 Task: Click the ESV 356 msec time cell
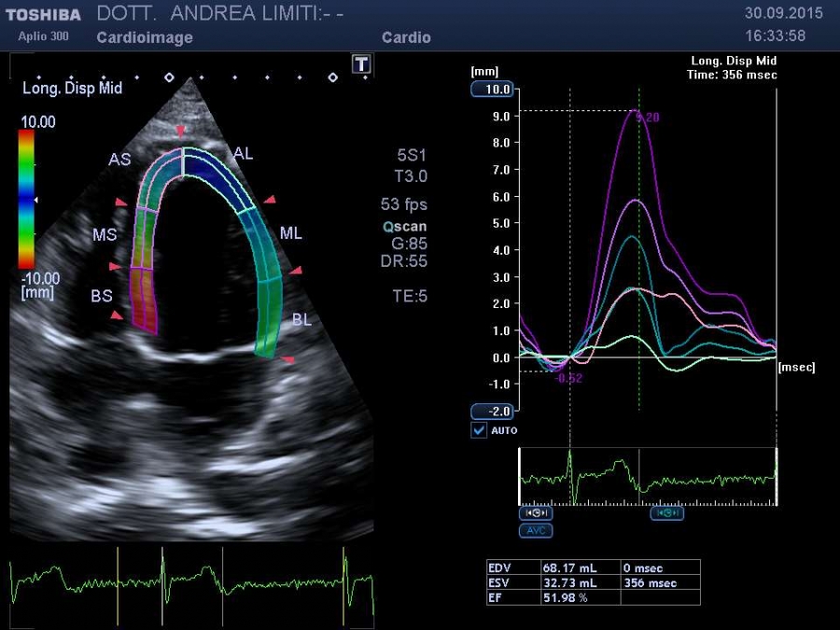(659, 582)
